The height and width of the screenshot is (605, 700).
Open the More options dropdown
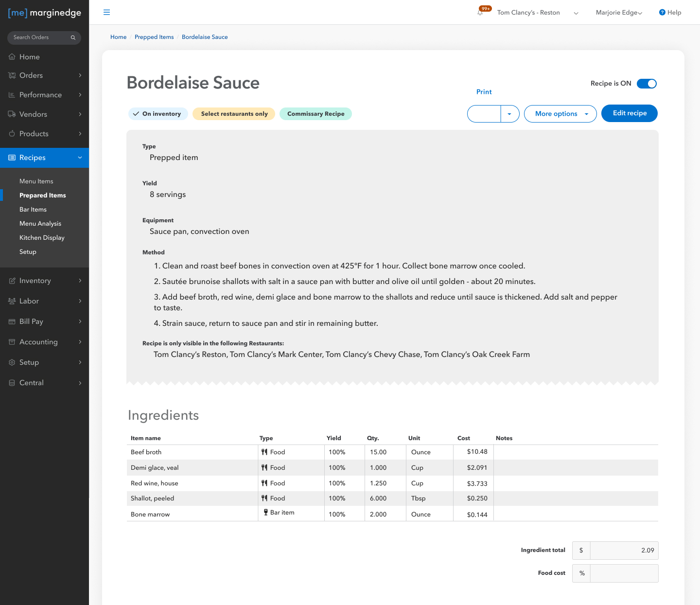coord(560,114)
